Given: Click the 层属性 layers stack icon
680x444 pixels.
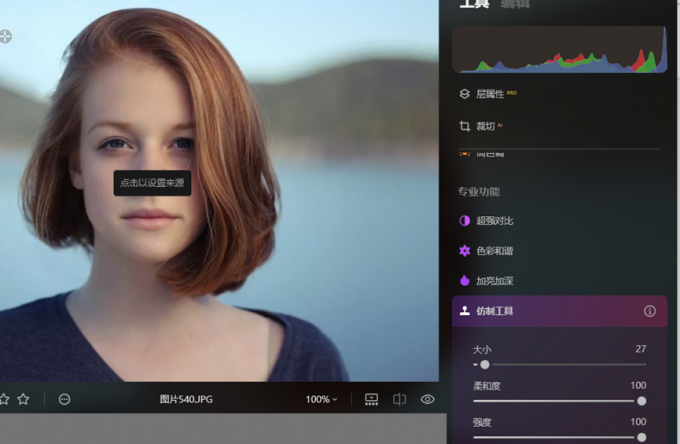Looking at the screenshot, I should 464,94.
